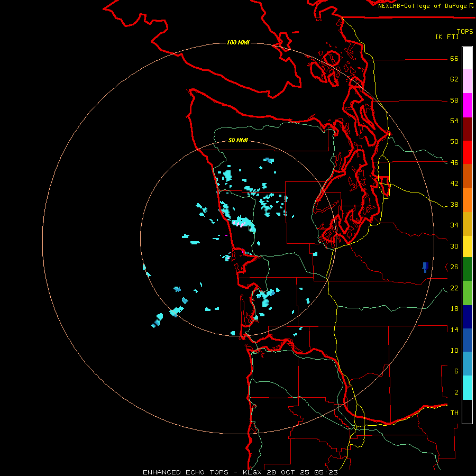Click the cyan legend swatch

pos(467,388)
